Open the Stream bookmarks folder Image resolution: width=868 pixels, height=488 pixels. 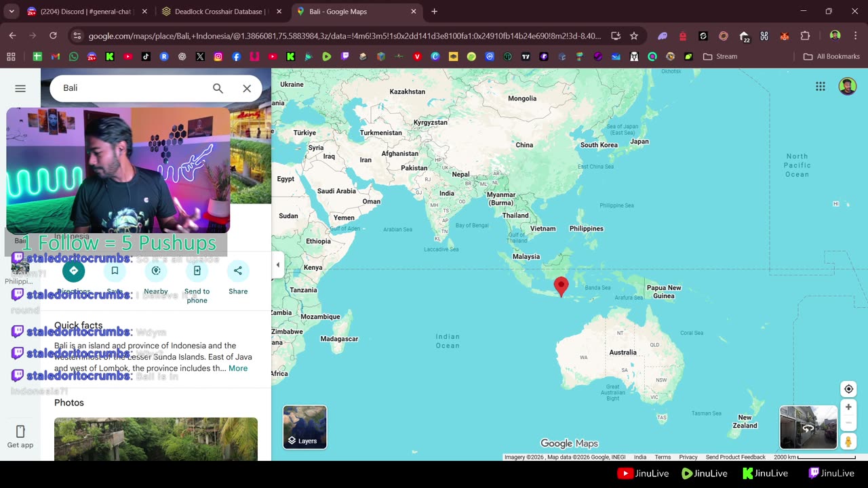[720, 56]
